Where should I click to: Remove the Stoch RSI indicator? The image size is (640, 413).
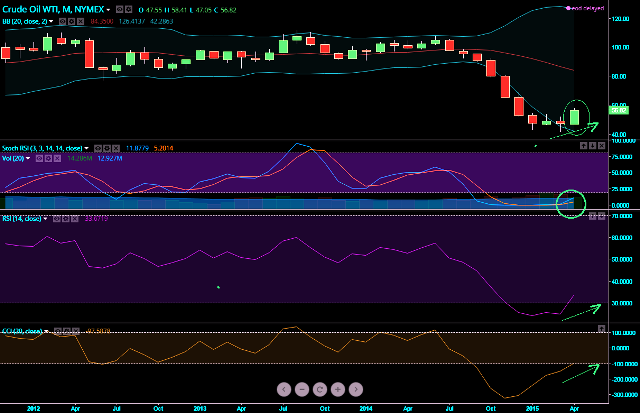115,147
